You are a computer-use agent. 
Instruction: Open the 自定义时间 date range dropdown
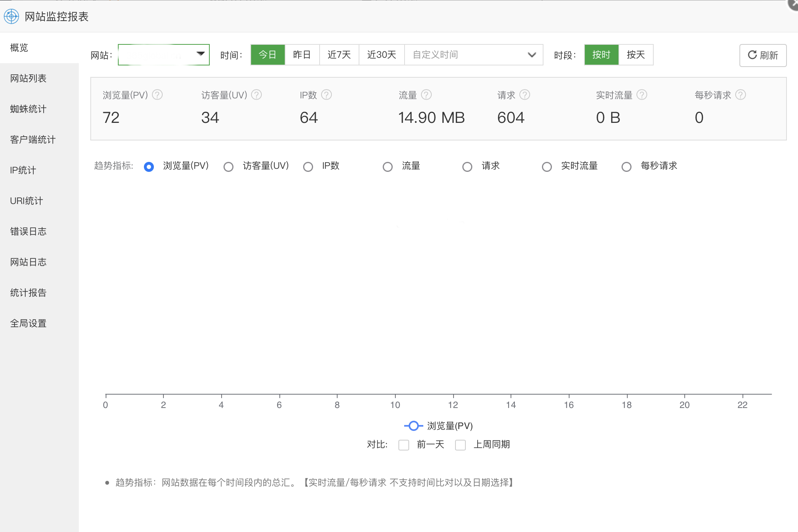(474, 55)
